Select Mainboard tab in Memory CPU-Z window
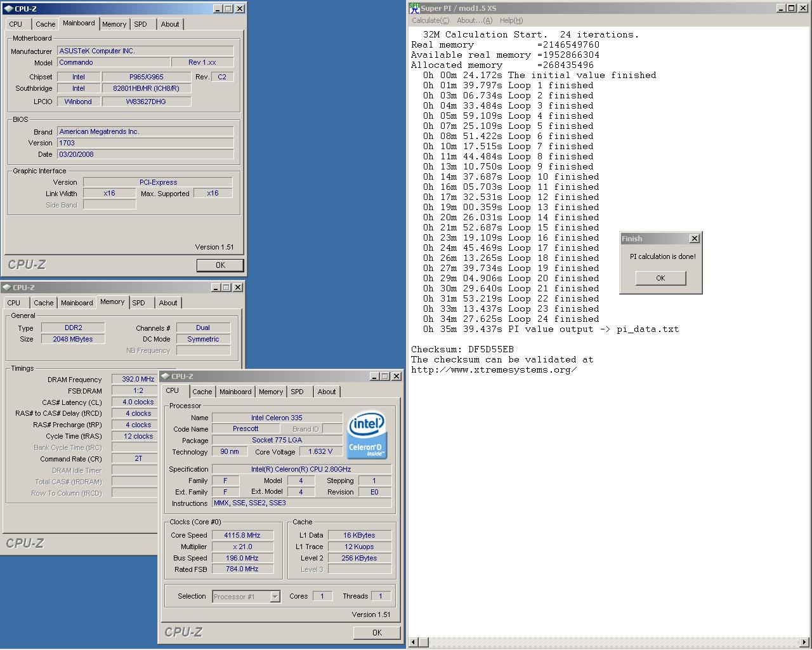The image size is (812, 650). [x=77, y=303]
